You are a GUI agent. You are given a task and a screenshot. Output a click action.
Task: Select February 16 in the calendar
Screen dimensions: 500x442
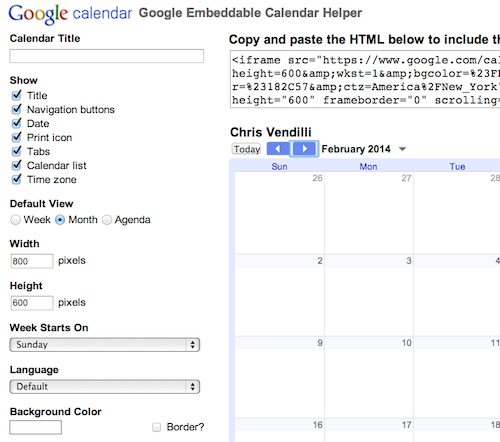(318, 425)
